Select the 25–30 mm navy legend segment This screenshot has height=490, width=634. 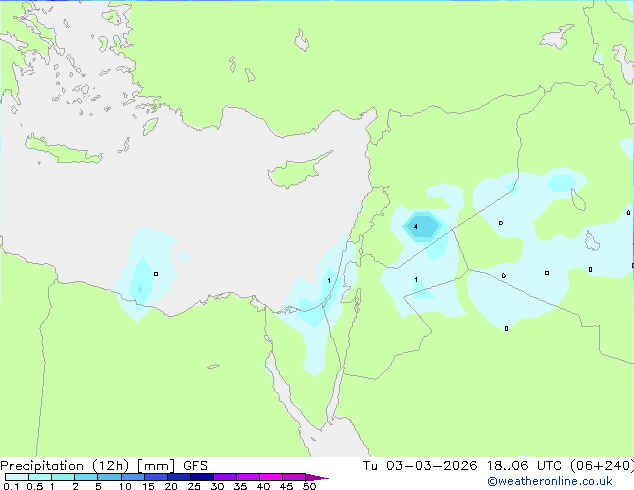[x=202, y=477]
